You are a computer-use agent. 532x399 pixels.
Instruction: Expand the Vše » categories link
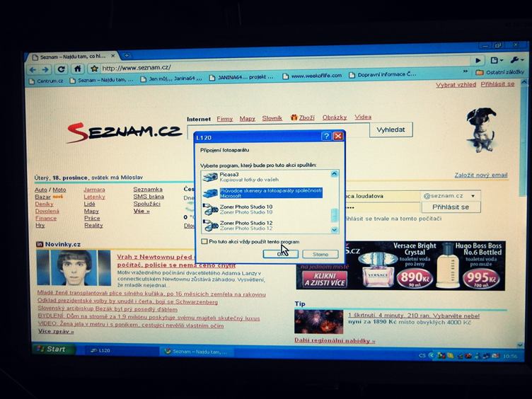(x=141, y=211)
